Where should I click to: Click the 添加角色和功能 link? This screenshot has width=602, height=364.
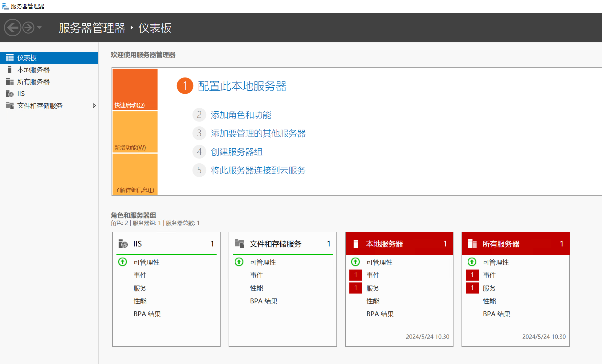click(241, 115)
